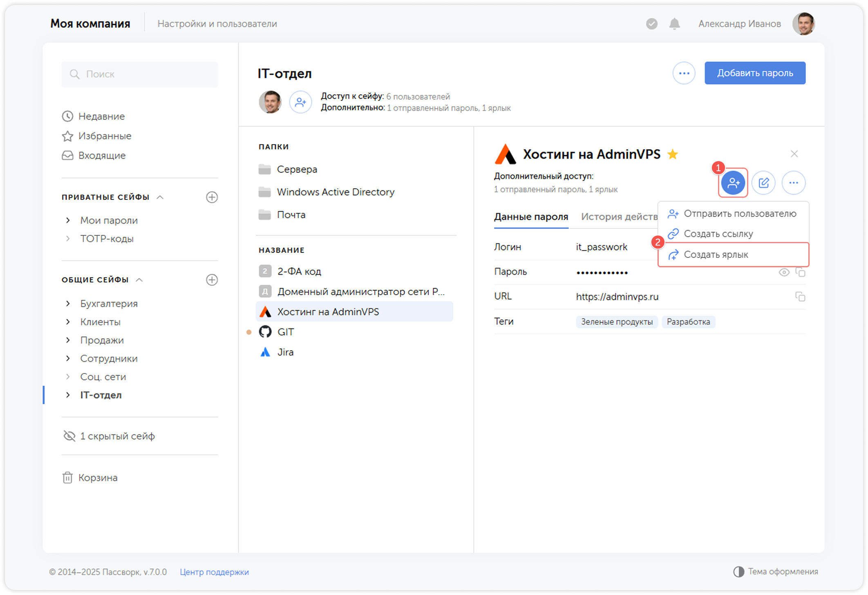Open the Jira password entry

point(355,352)
